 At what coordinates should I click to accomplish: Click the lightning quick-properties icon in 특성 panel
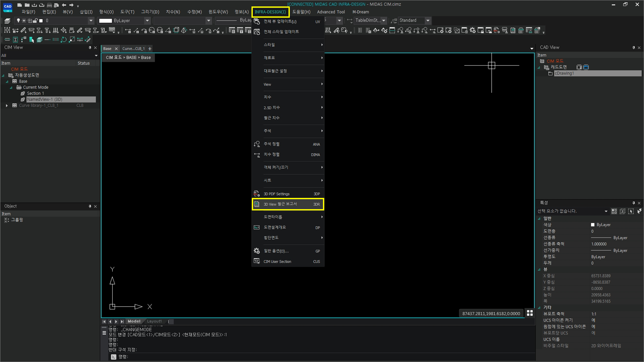coord(639,211)
